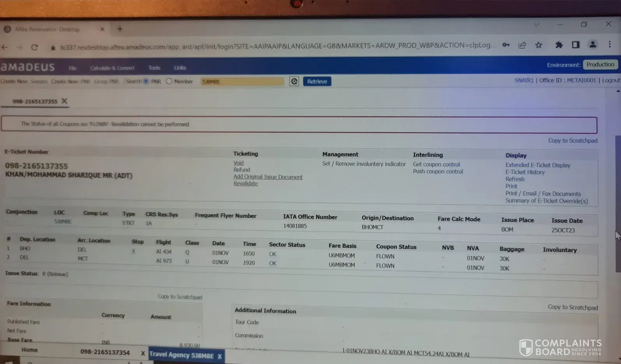Click the Retrieve button
Screen dimensions: 621x364
click(x=317, y=81)
